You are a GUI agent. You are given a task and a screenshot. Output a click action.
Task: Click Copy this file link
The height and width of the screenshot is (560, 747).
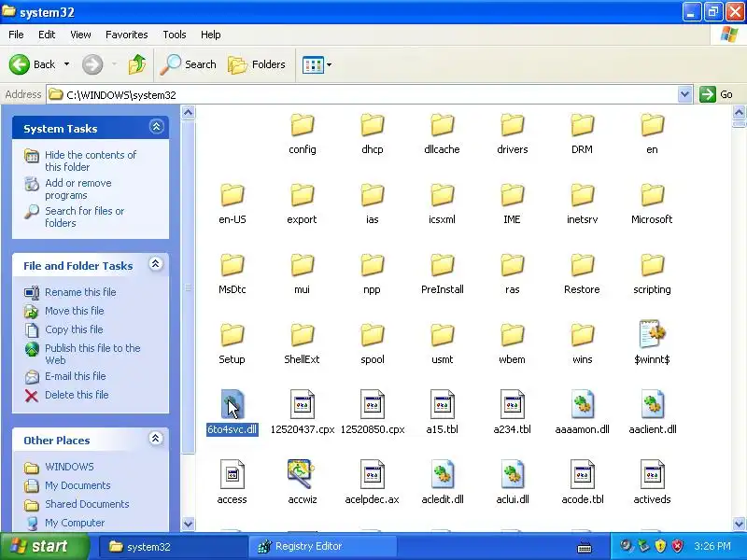pos(74,329)
